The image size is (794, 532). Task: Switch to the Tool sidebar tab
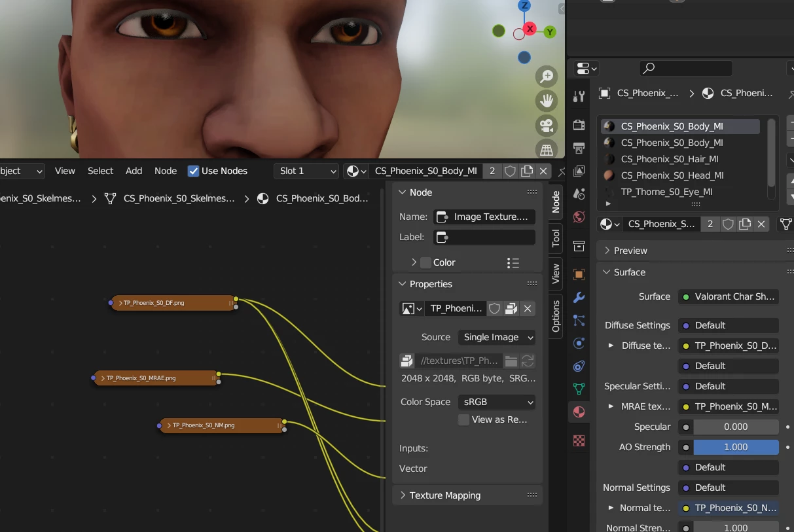556,238
